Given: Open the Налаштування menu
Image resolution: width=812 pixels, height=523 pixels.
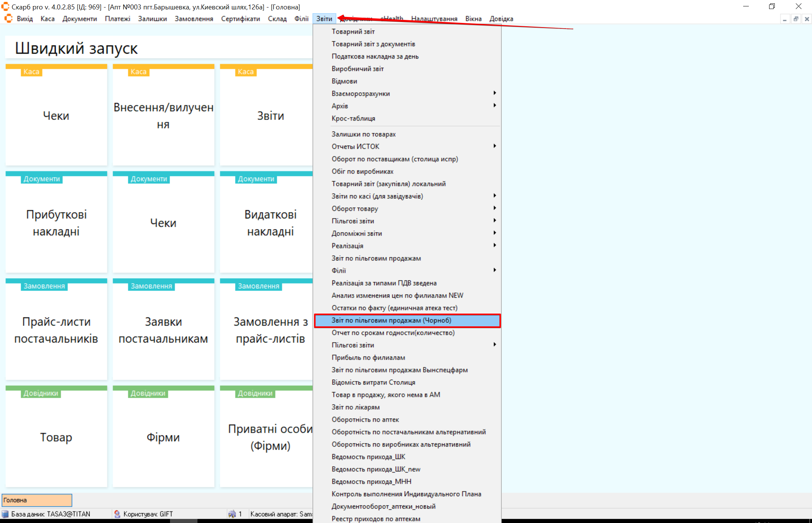Looking at the screenshot, I should (x=434, y=19).
